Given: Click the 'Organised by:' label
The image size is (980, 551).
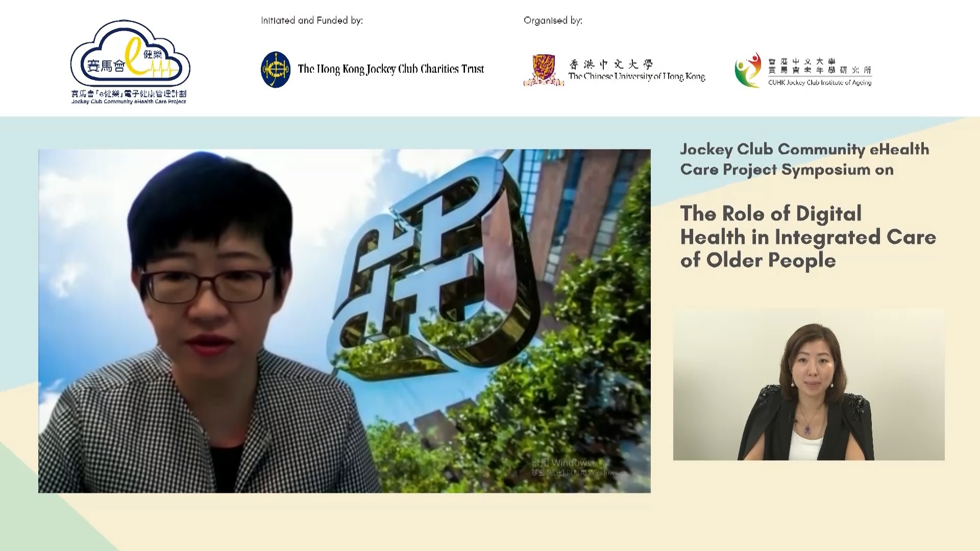Looking at the screenshot, I should point(553,20).
